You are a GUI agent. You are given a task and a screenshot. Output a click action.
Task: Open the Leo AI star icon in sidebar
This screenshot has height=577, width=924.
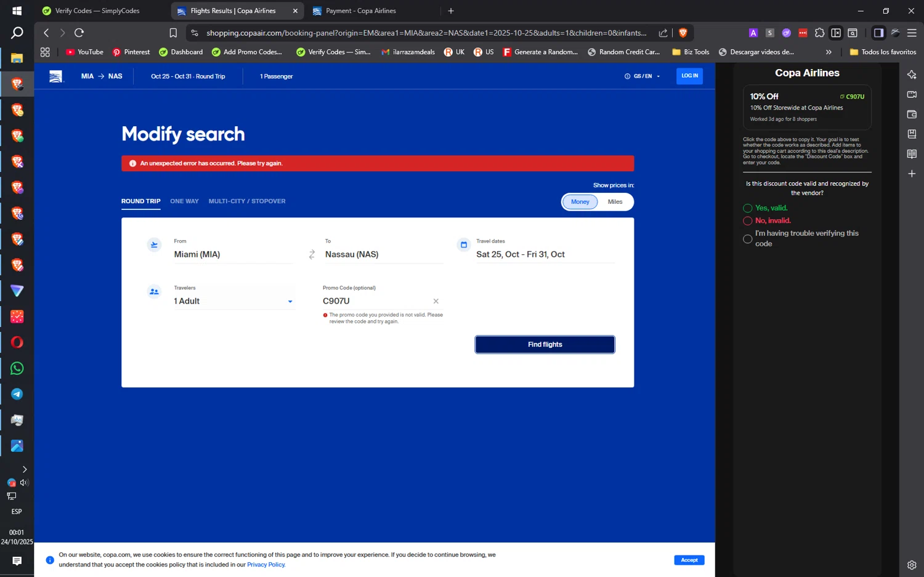(912, 75)
